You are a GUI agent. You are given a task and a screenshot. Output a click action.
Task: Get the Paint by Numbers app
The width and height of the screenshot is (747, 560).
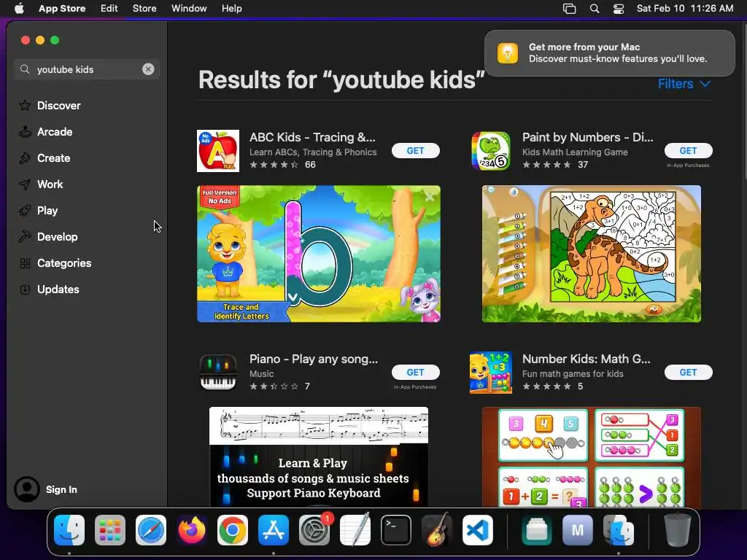(688, 150)
